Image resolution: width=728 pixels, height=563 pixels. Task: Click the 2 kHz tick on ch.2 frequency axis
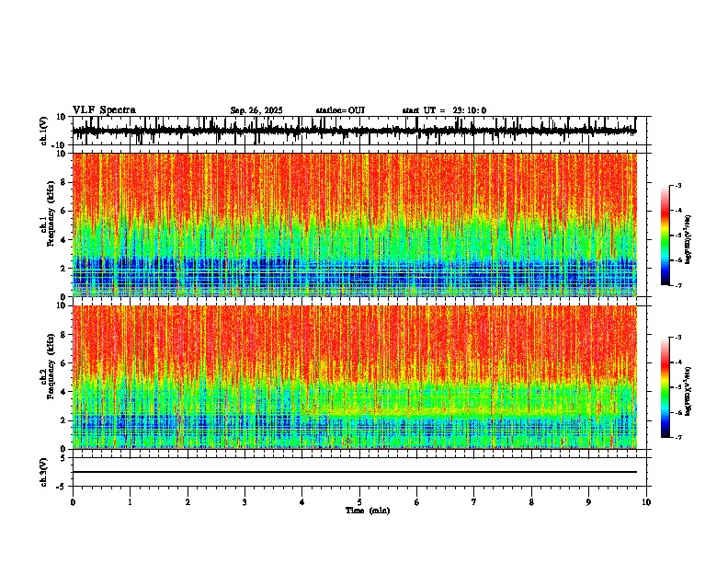[x=63, y=420]
